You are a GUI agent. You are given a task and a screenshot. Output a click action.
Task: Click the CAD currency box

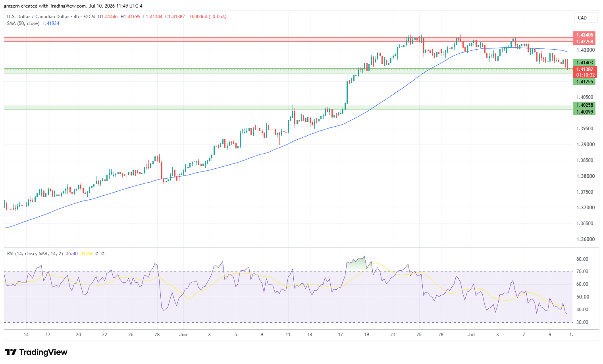click(586, 17)
